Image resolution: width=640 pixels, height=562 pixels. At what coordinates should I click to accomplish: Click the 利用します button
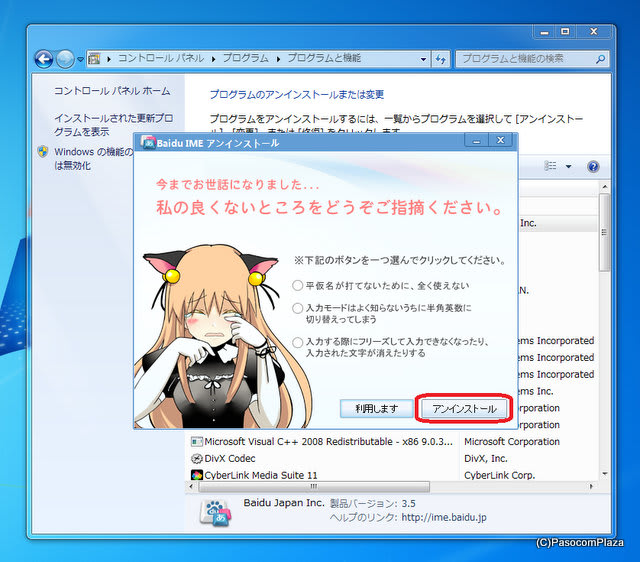(x=376, y=409)
